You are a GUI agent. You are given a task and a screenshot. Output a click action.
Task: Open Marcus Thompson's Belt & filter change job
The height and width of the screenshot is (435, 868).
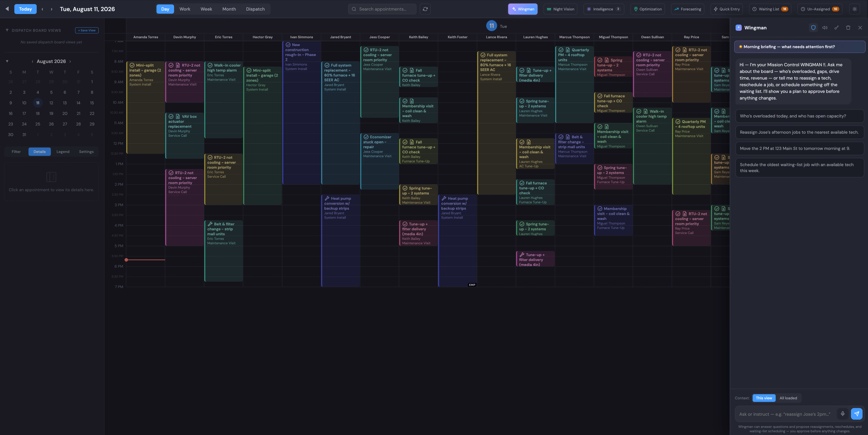pyautogui.click(x=574, y=149)
